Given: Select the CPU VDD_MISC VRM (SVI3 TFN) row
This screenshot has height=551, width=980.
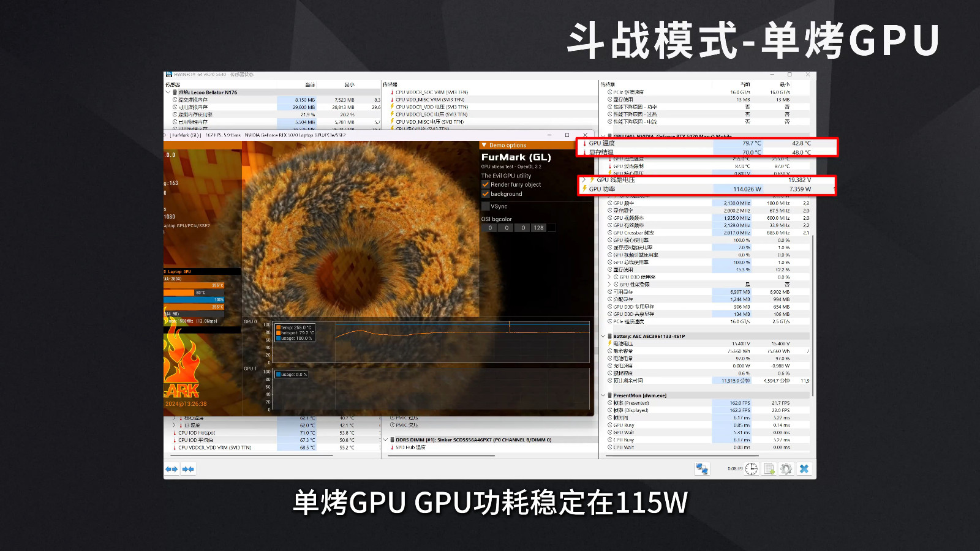Looking at the screenshot, I should click(x=493, y=100).
